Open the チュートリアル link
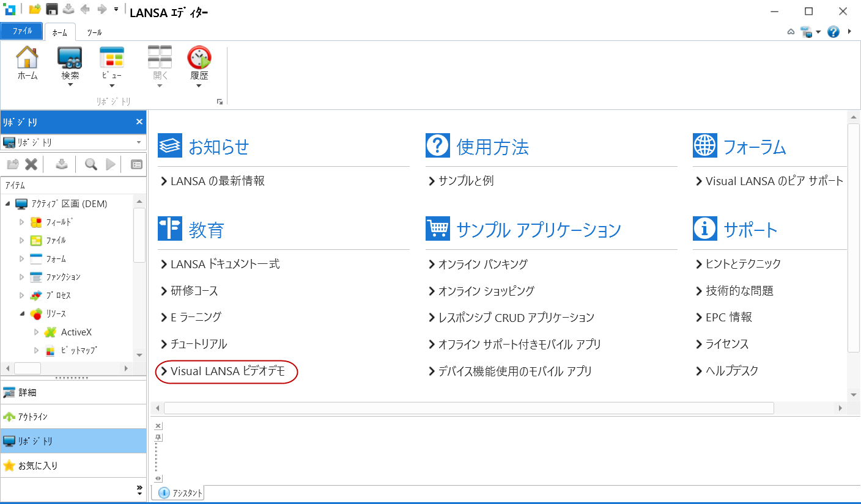Image resolution: width=861 pixels, height=504 pixels. [199, 344]
